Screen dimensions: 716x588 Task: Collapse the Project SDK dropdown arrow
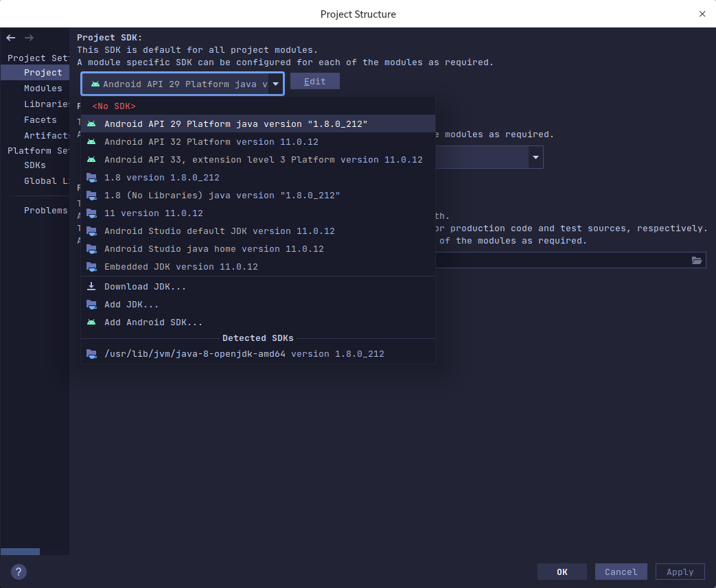click(275, 84)
